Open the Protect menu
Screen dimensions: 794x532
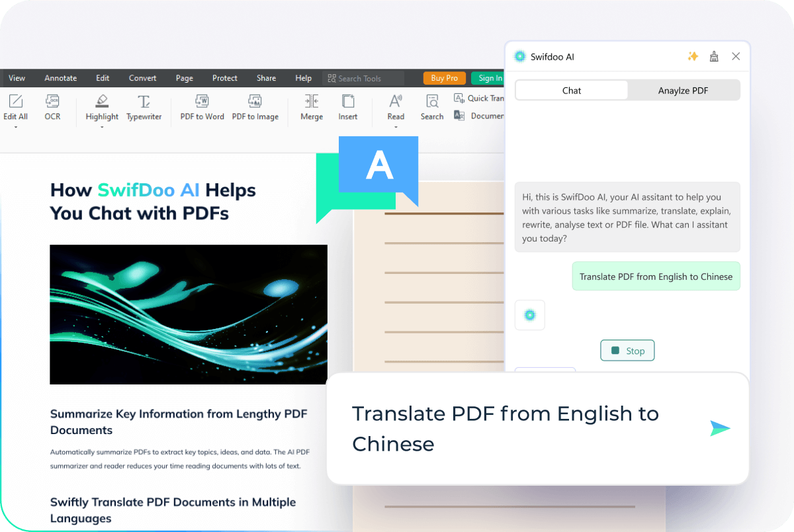[225, 78]
